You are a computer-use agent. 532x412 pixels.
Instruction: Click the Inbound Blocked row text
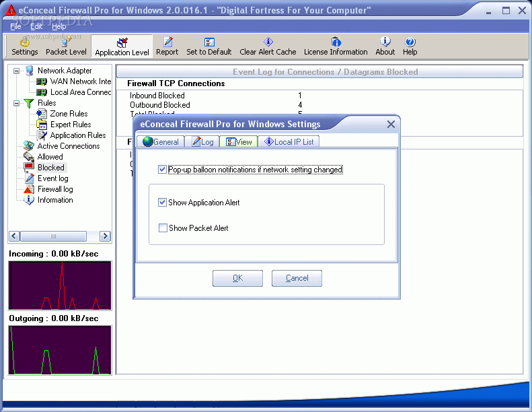(x=157, y=96)
